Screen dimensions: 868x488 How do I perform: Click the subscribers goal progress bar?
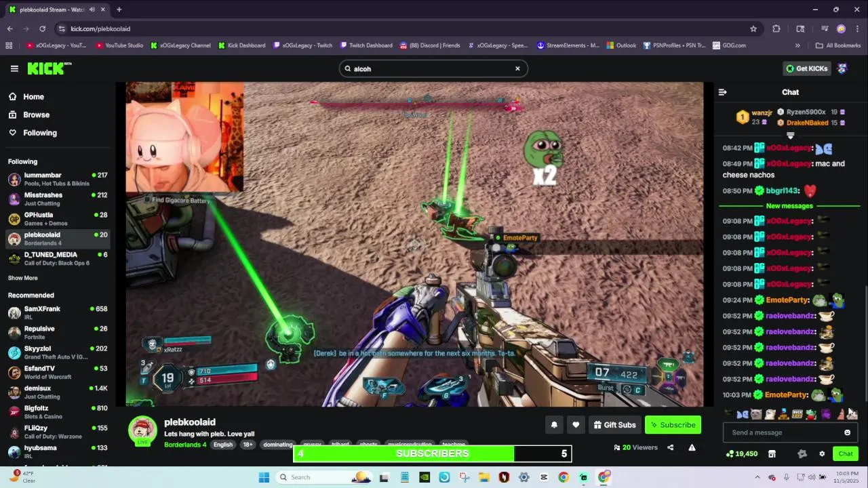(x=432, y=453)
